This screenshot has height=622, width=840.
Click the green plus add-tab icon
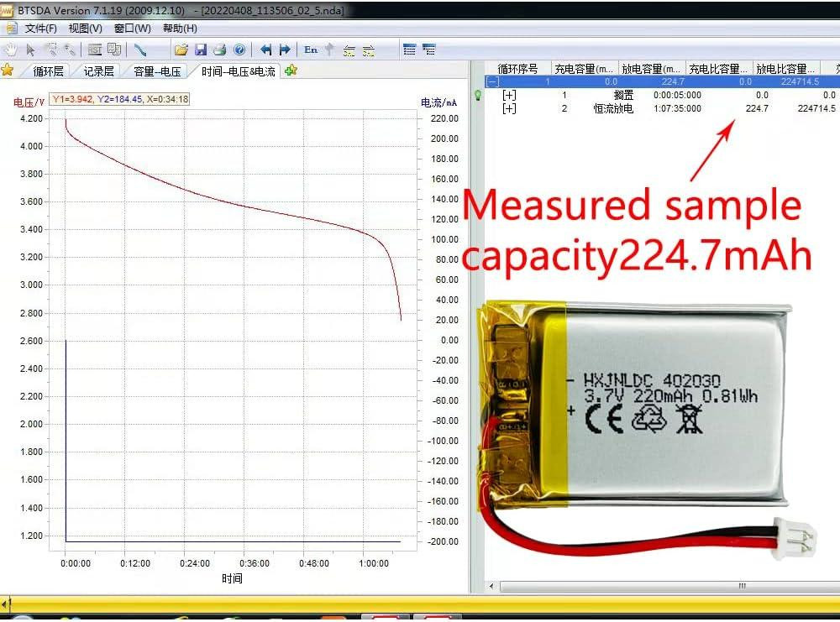pyautogui.click(x=291, y=71)
